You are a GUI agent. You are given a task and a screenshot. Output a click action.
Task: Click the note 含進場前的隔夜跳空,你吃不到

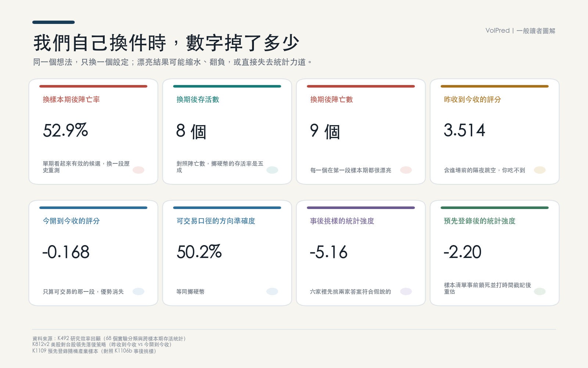484,170
